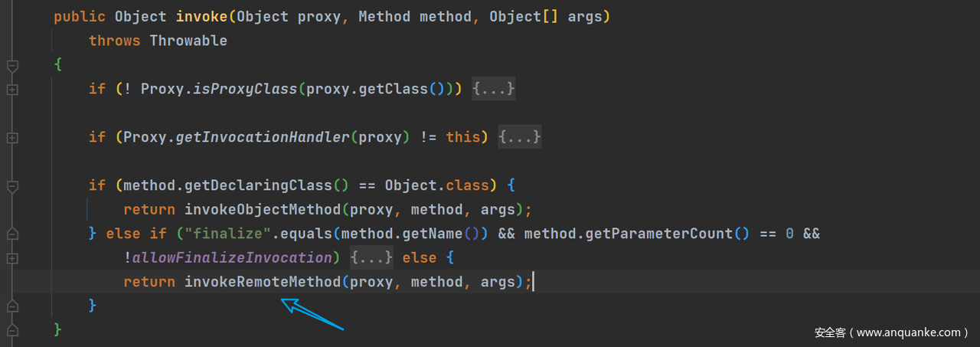Expand the isProxyClass if-block in the gutter

click(12, 90)
